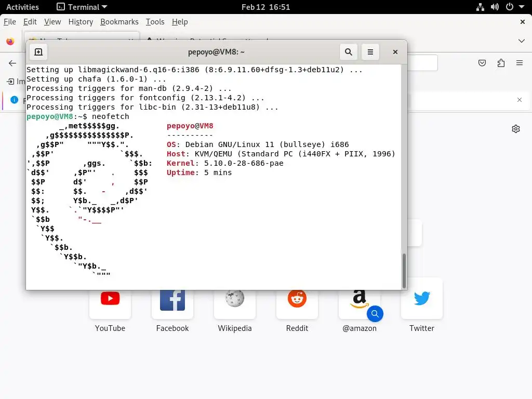Open the Save to Pocket icon in Firefox

482,63
